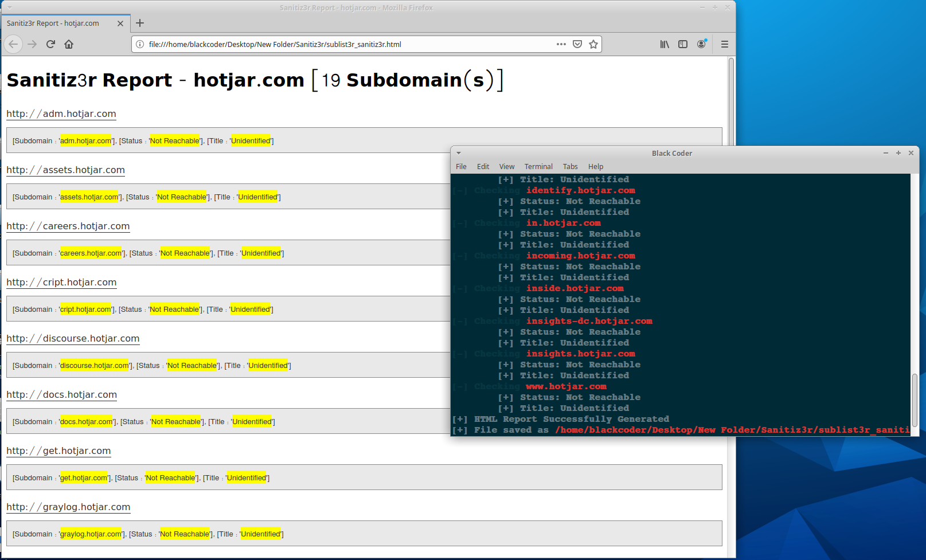Open terminal File menu
Image resolution: width=926 pixels, height=560 pixels.
pyautogui.click(x=461, y=167)
